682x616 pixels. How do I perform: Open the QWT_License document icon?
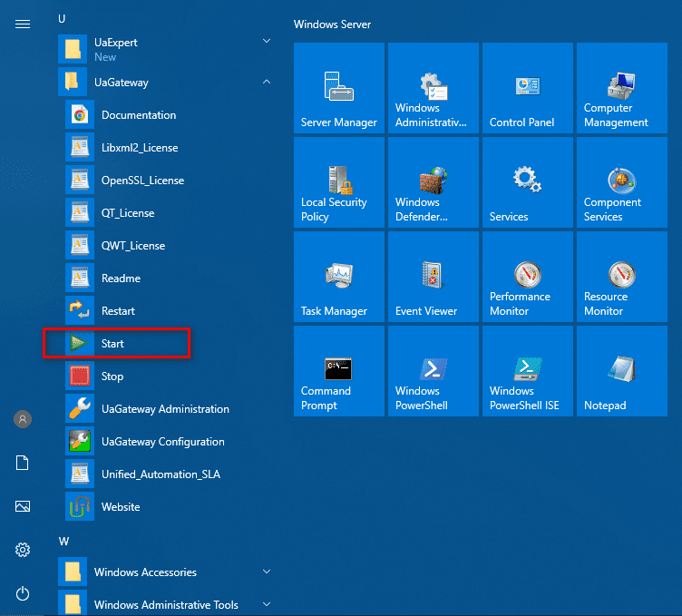[x=80, y=245]
